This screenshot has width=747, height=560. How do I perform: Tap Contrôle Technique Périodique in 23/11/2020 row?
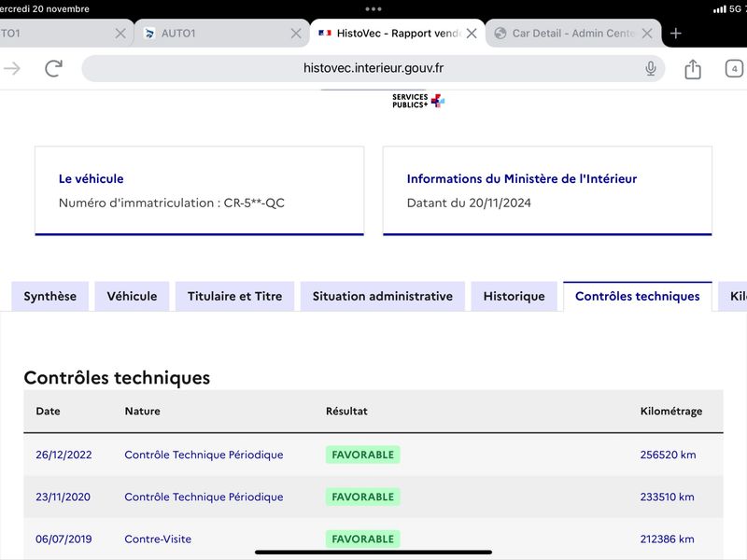[x=204, y=497]
